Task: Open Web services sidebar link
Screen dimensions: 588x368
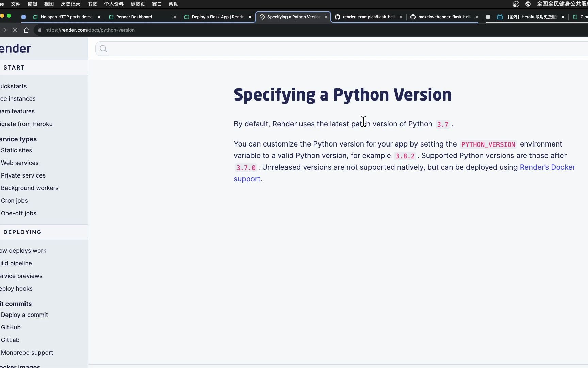Action: (20, 163)
